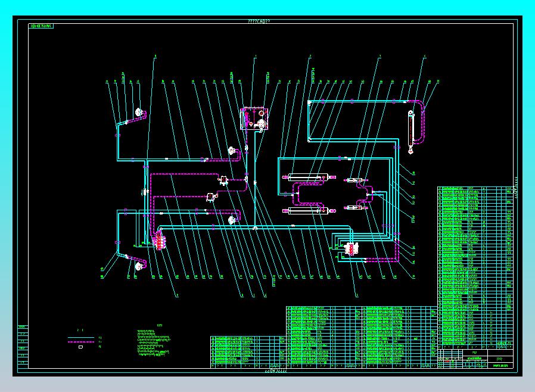The height and width of the screenshot is (392, 535).
Task: Select the right distributor block near the cyan pipe bundle
Action: (x=351, y=248)
